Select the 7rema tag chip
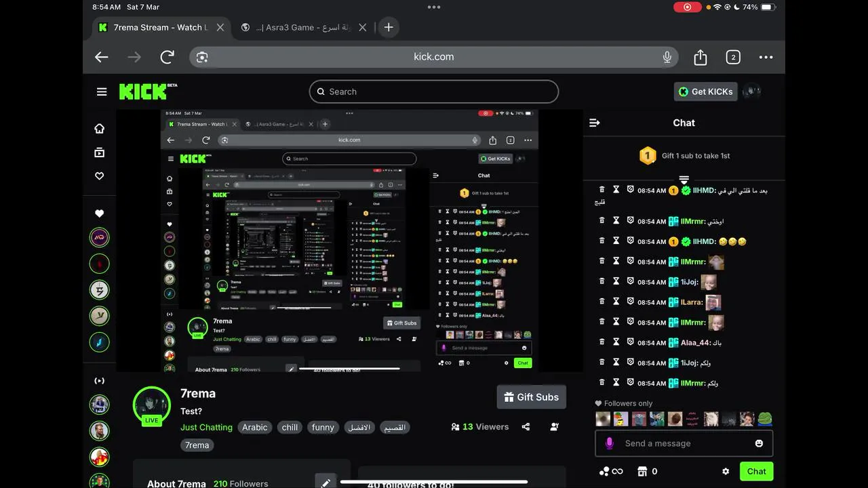The image size is (868, 488). coord(197,445)
